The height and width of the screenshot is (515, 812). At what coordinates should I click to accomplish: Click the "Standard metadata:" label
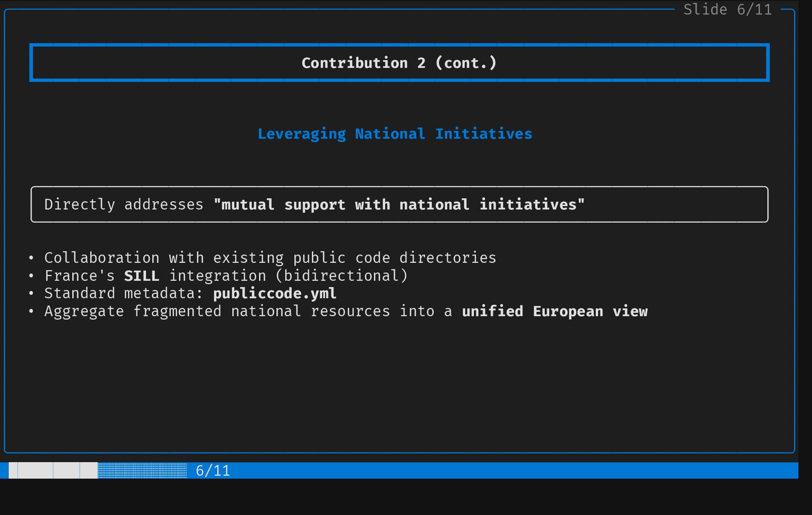coord(124,293)
